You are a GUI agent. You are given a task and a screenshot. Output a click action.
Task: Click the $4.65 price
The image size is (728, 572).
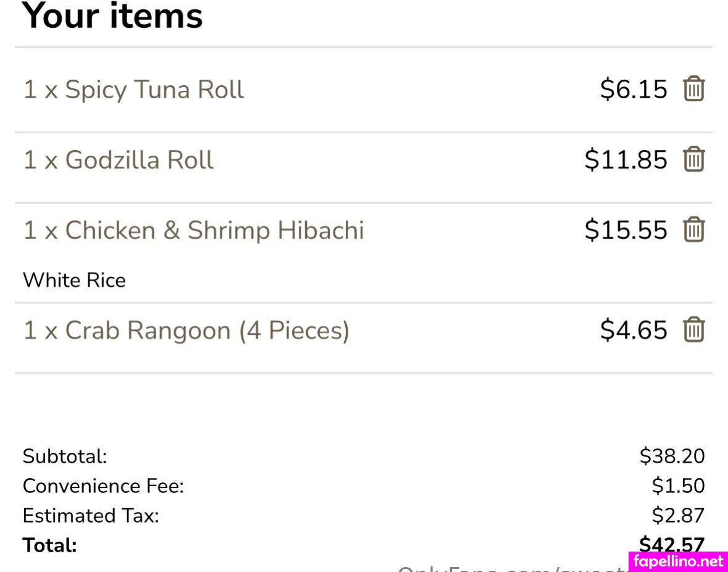pos(634,330)
